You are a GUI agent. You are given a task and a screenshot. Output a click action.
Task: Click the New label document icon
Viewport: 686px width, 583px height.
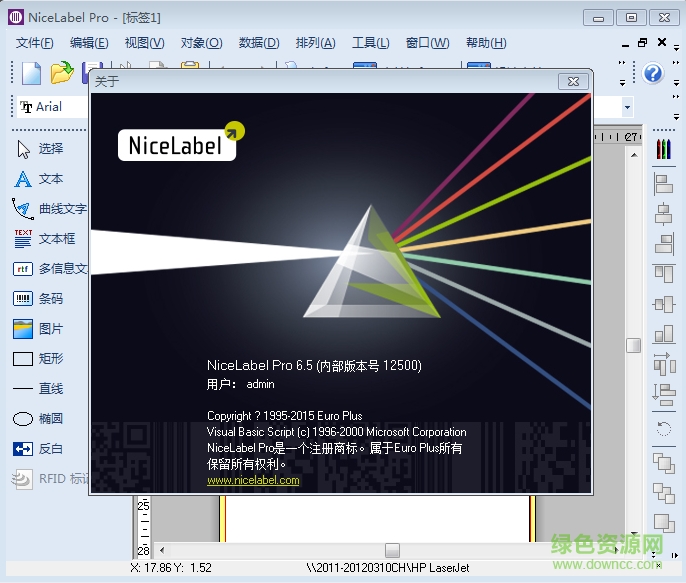tap(32, 73)
